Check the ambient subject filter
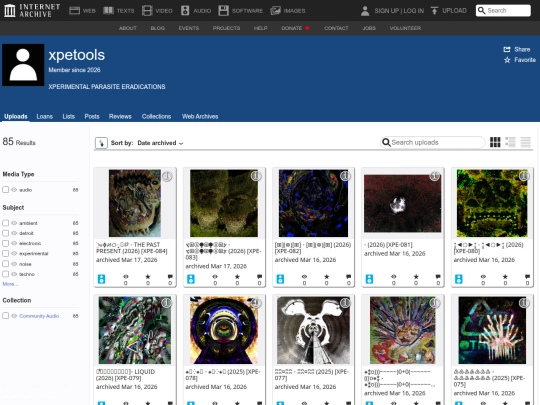 (6, 223)
